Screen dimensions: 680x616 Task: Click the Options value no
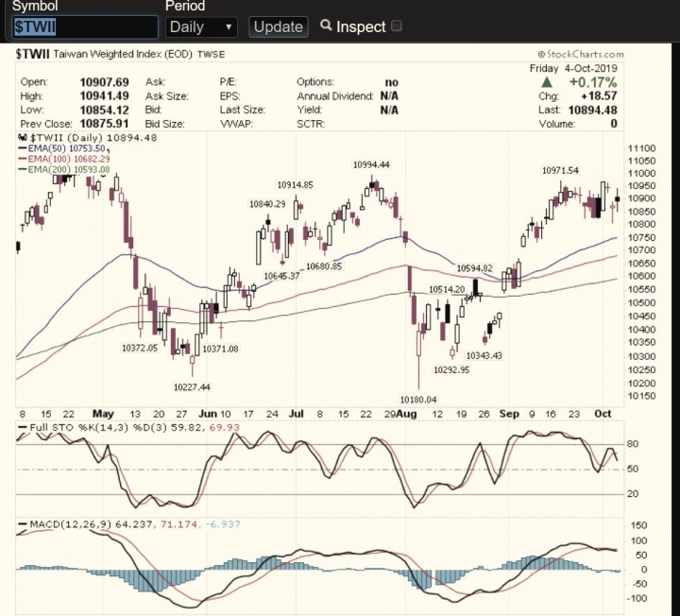(392, 82)
